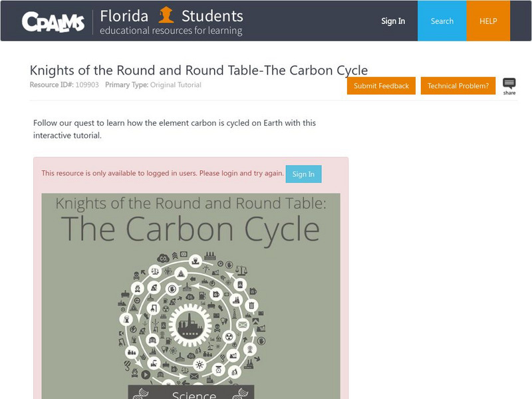Click the share speech-bubble icon
Viewport: 532px width, 399px height.
(x=509, y=84)
